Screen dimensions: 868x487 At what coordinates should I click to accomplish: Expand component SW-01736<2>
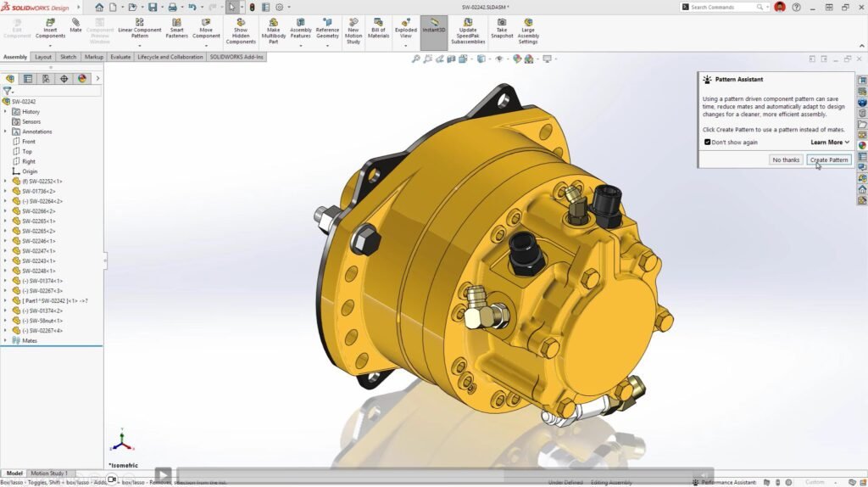point(6,191)
